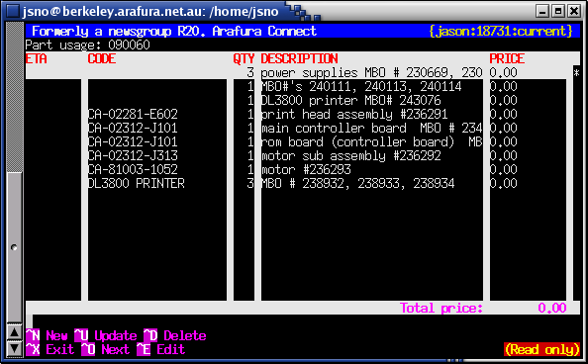Click the CODE column header
This screenshot has width=588, height=364.
[x=102, y=58]
